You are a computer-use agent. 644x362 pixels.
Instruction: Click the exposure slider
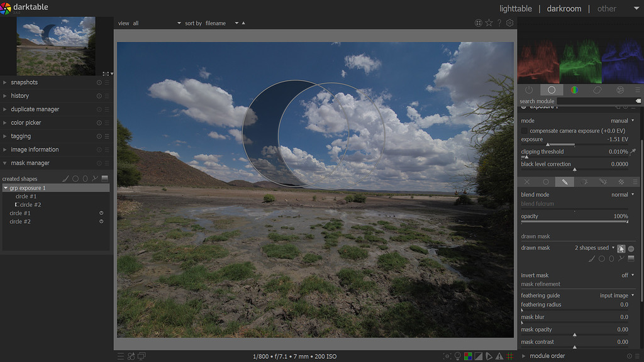coord(574,145)
